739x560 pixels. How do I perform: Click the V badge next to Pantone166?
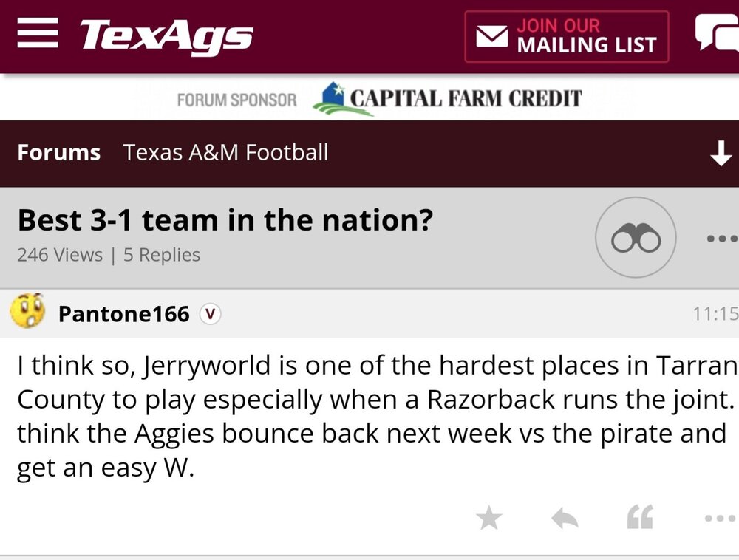coord(211,314)
